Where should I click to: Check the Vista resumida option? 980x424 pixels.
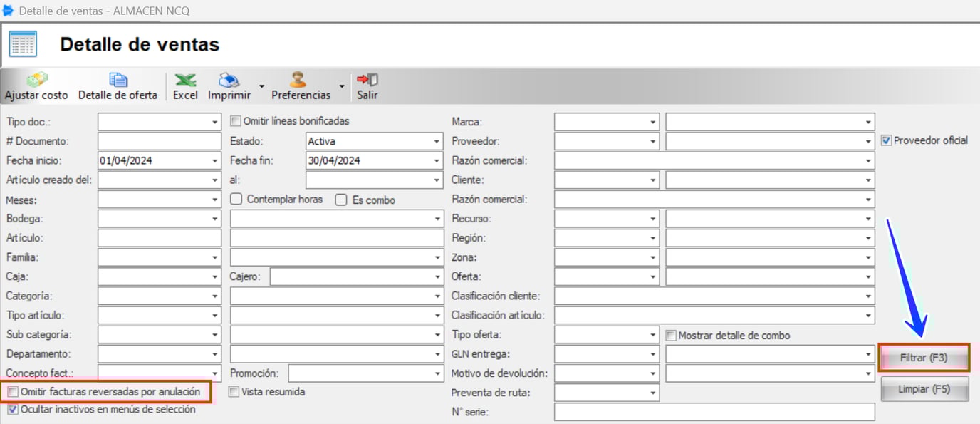234,391
